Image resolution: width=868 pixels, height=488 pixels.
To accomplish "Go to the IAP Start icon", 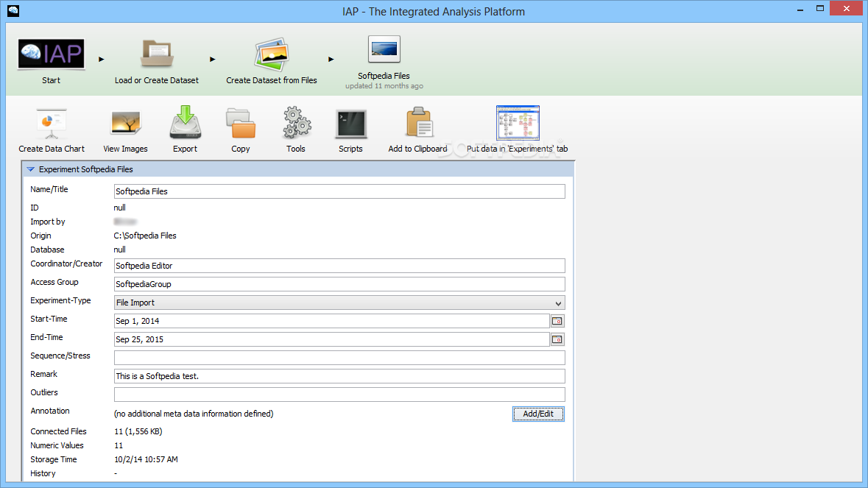I will (x=51, y=54).
